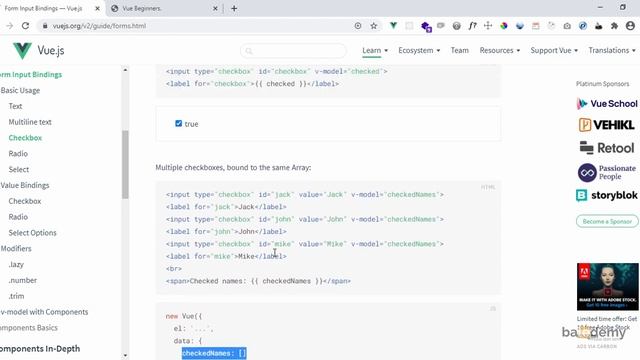Expand the Ecosystem dropdown menu
This screenshot has width=640, height=360.
tap(419, 50)
